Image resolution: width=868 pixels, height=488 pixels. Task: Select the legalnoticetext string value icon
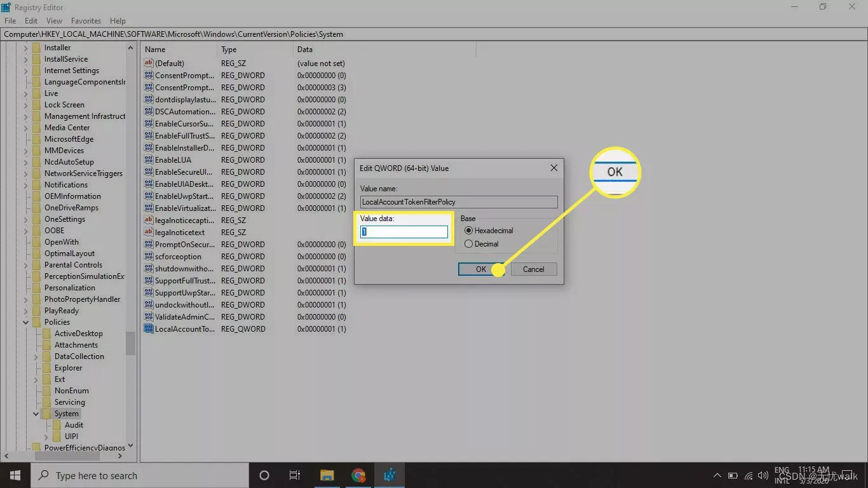(x=149, y=233)
